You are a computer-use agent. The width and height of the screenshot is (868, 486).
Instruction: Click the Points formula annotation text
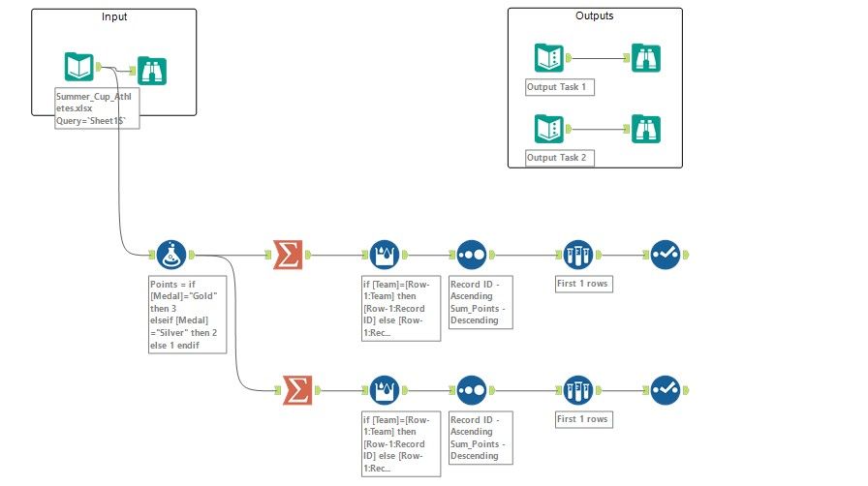tap(188, 315)
